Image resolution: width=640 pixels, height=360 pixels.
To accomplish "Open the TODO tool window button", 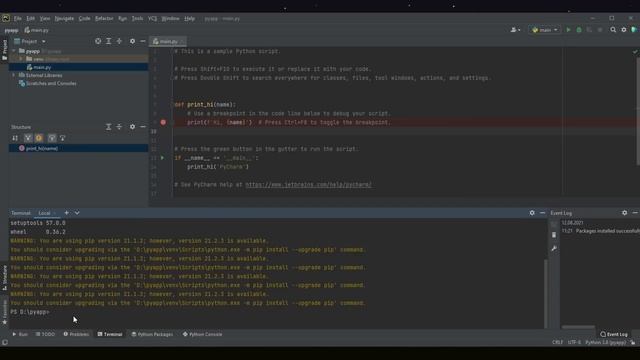I will click(x=45, y=334).
